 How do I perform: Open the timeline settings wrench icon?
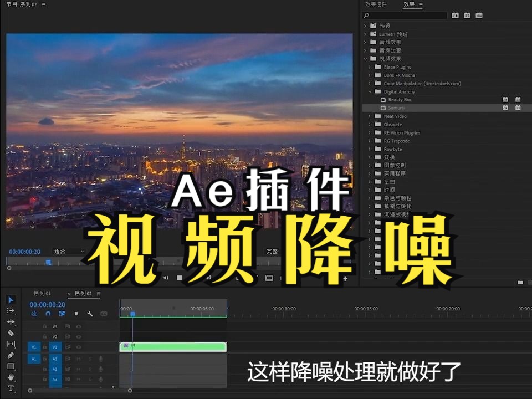pyautogui.click(x=90, y=314)
